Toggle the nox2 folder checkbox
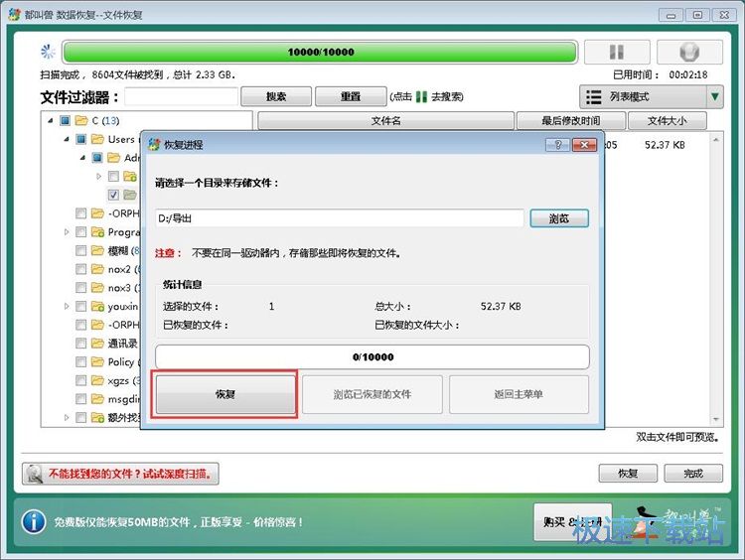 81,269
